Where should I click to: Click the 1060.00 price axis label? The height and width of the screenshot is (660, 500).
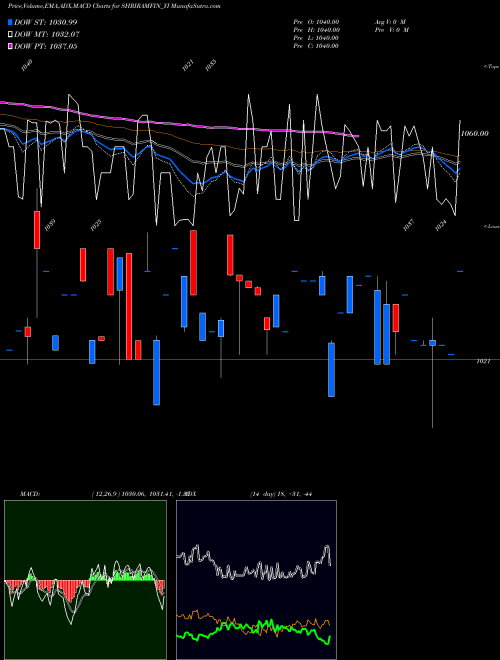pos(475,133)
